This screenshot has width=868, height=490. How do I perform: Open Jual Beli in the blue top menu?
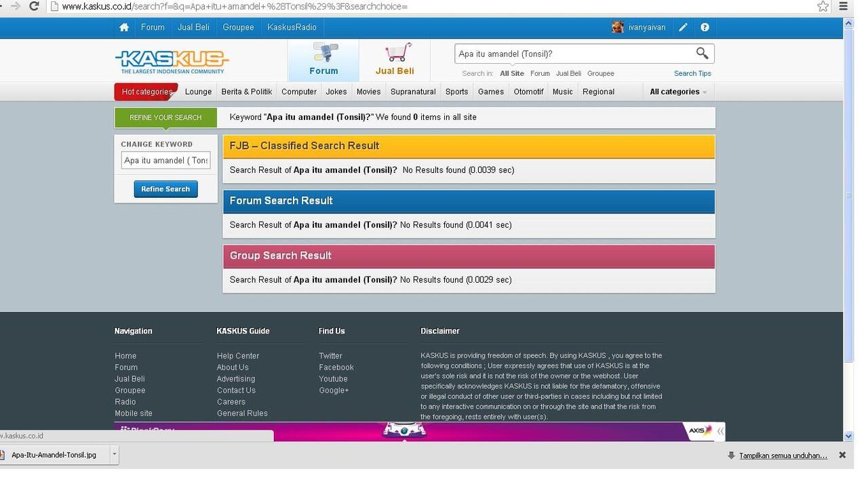pyautogui.click(x=193, y=27)
